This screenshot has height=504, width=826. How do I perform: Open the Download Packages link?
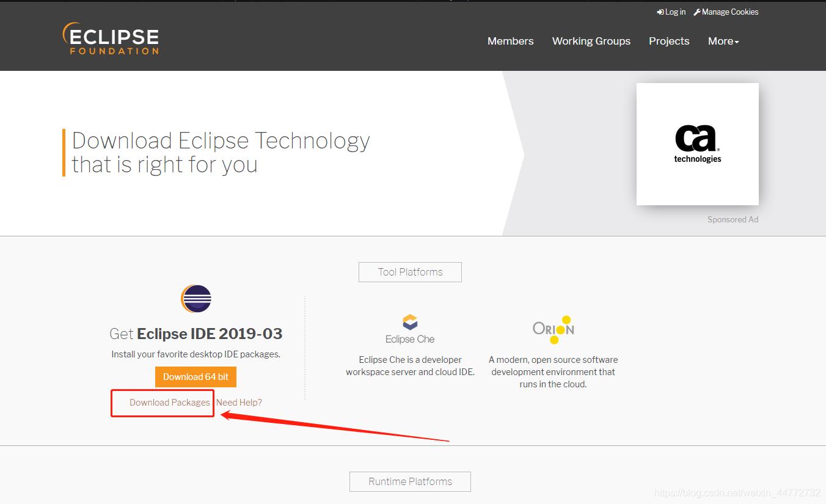[x=170, y=403]
